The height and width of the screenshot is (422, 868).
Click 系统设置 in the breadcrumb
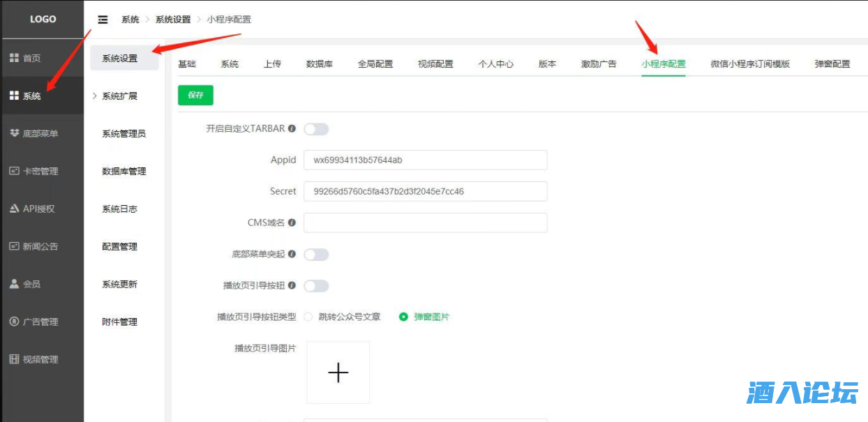coord(173,20)
